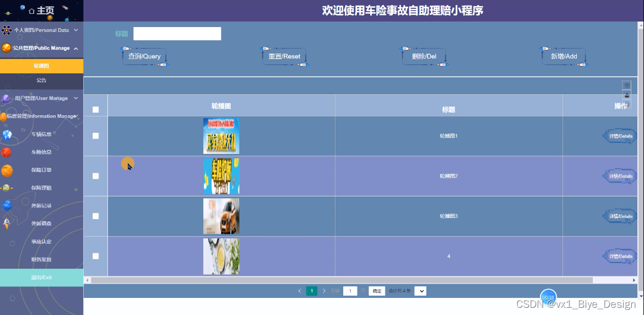Expand the 个人资料/Personal Data menu chevron
Viewport: 644px width, 315px height.
(76, 30)
